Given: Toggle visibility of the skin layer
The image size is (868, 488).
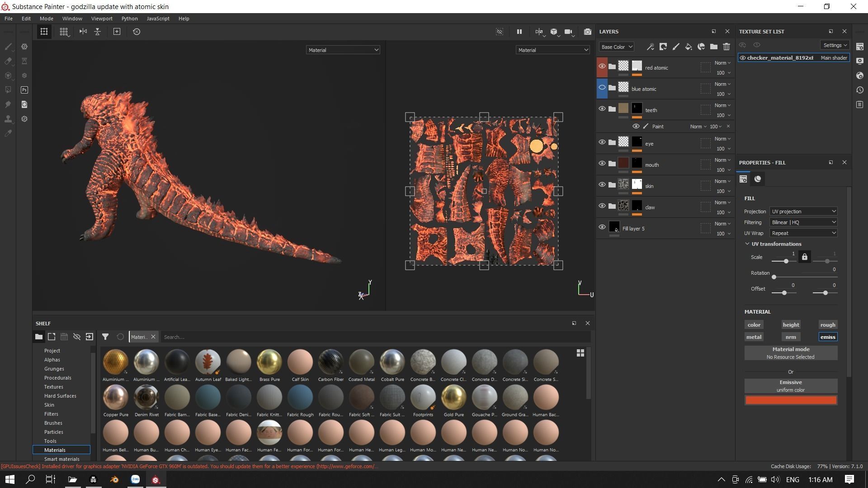Looking at the screenshot, I should tap(602, 185).
